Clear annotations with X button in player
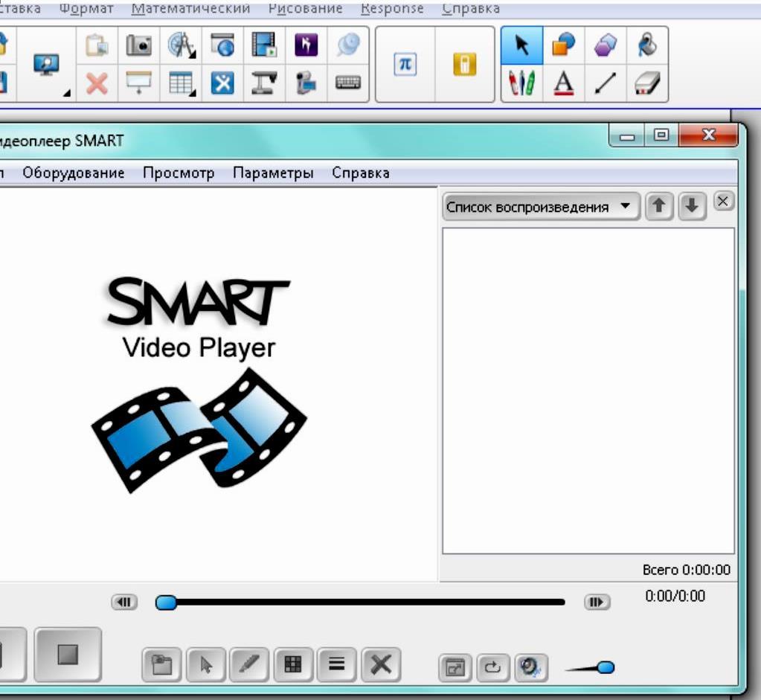 click(381, 664)
